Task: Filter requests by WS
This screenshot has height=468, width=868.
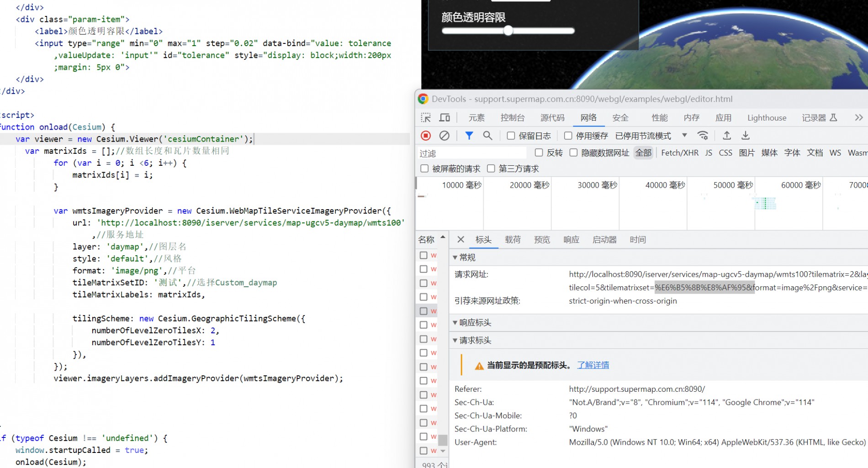Action: click(x=835, y=152)
